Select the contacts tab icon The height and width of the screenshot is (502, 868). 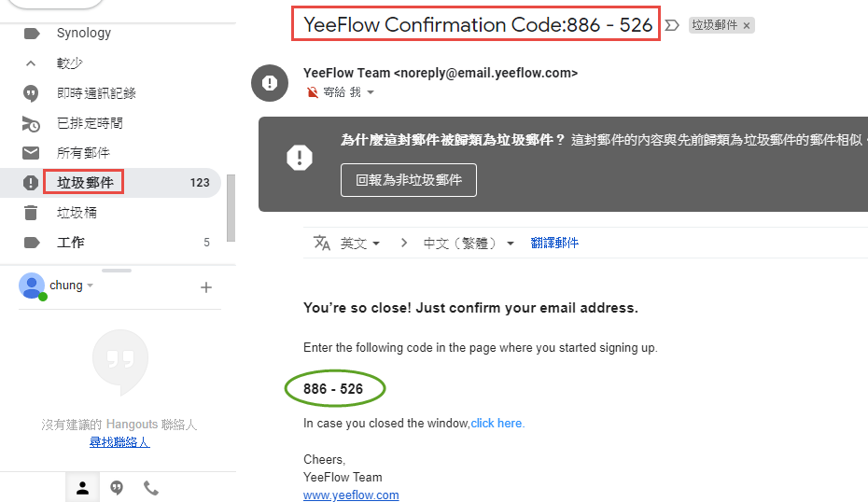pos(82,488)
